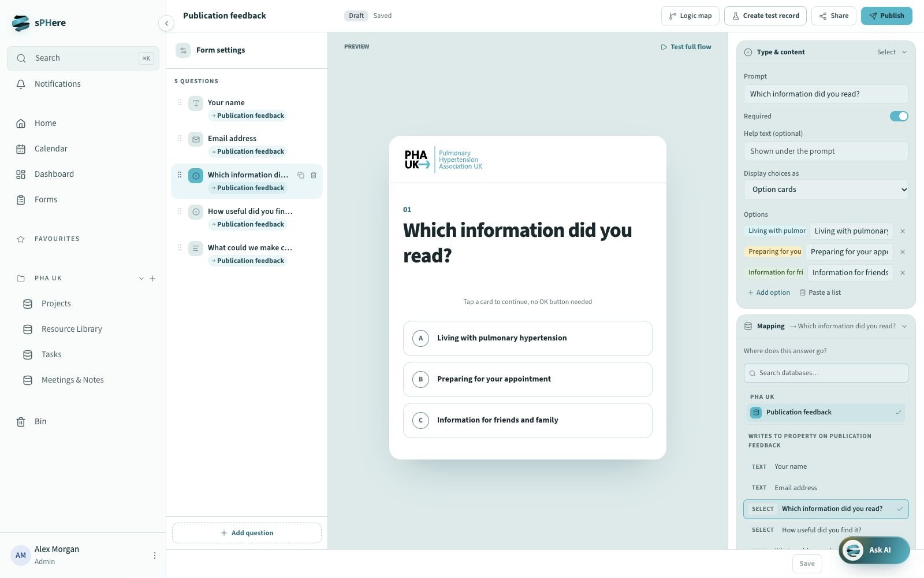Click the Notifications bell icon
This screenshot has height=578, width=924.
pyautogui.click(x=21, y=84)
